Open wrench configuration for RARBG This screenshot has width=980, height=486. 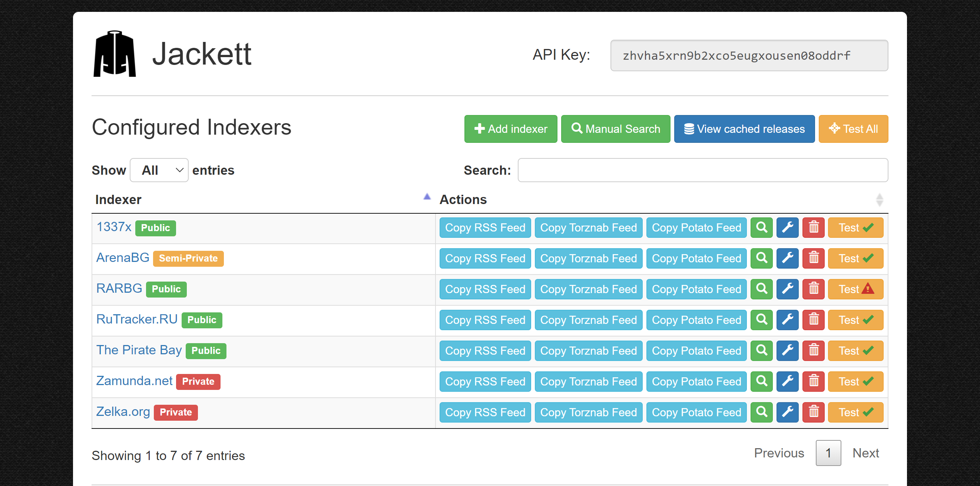[x=787, y=289]
